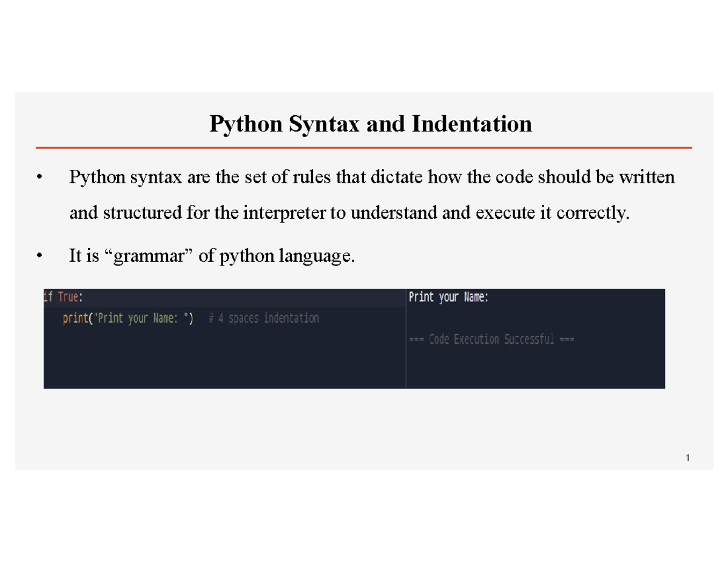Click the 4 spaces indentation comment
This screenshot has height=562, width=728.
tap(263, 318)
